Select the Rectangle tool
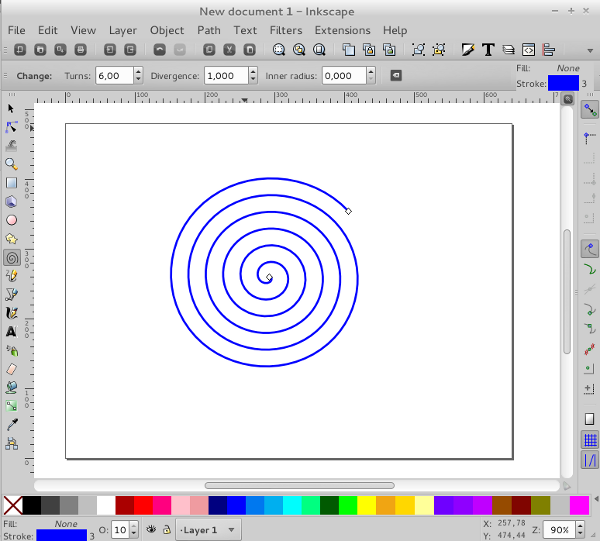Screen dimensions: 600x541 click(11, 183)
